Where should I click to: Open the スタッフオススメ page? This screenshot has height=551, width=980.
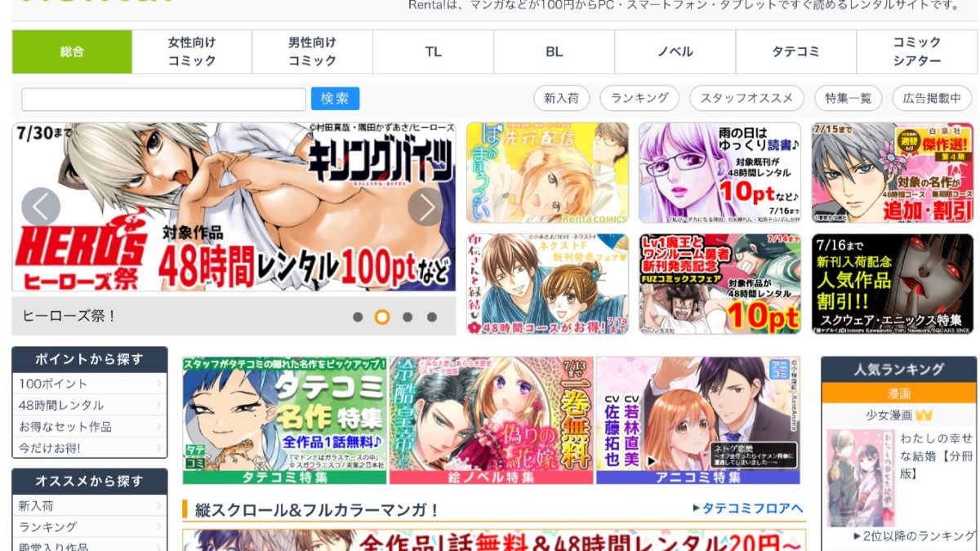click(x=746, y=98)
